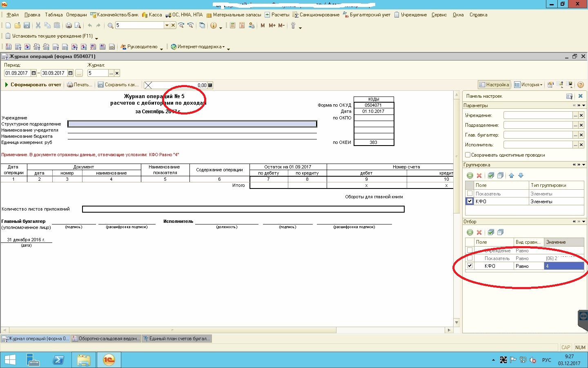This screenshot has width=588, height=368.
Task: Move grouping field up with blue arrow
Action: click(x=511, y=175)
